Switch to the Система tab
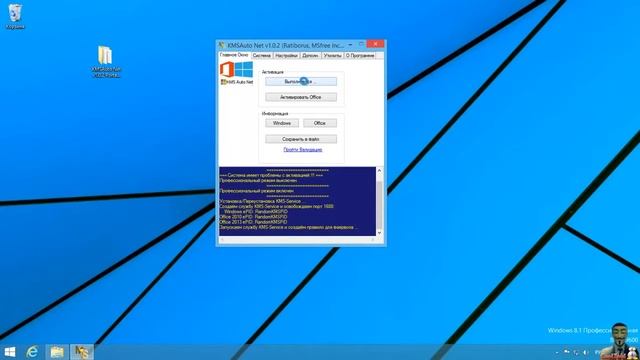This screenshot has width=640, height=360. point(262,56)
